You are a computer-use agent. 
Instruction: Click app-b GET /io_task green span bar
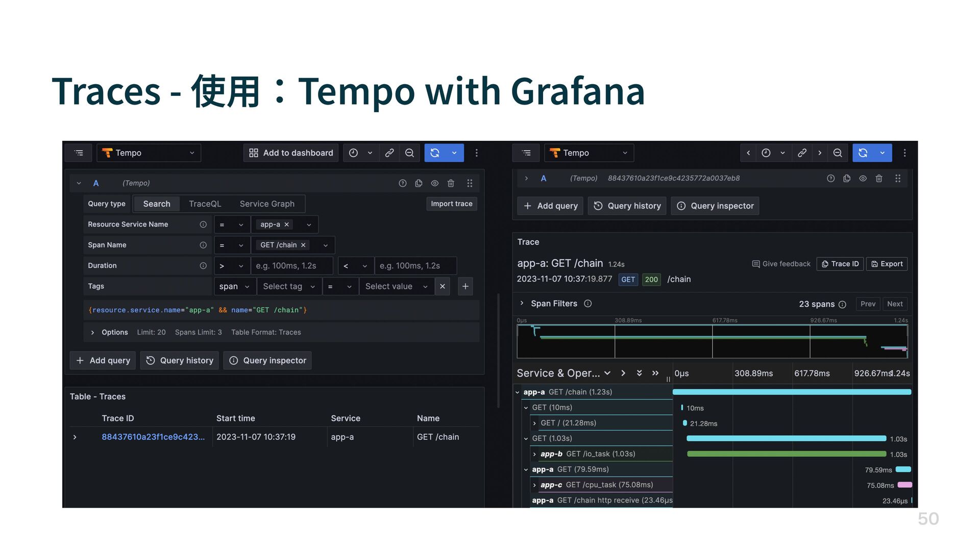787,454
